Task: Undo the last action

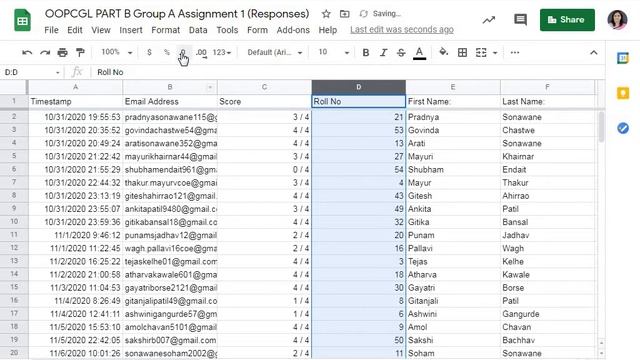Action: [27, 53]
